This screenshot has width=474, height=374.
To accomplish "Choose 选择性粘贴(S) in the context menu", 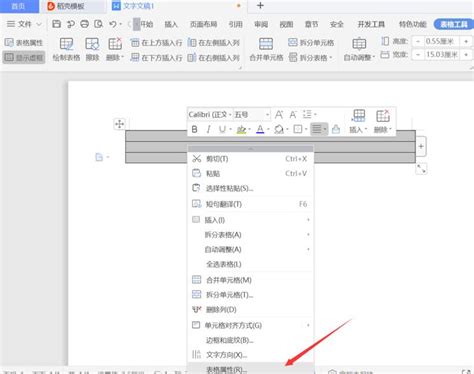I will (251, 188).
